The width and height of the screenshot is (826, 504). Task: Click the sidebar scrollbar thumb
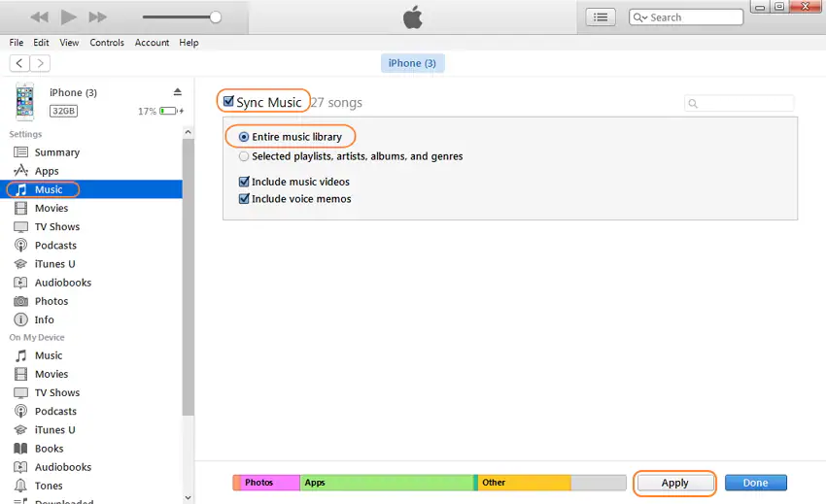click(x=189, y=278)
